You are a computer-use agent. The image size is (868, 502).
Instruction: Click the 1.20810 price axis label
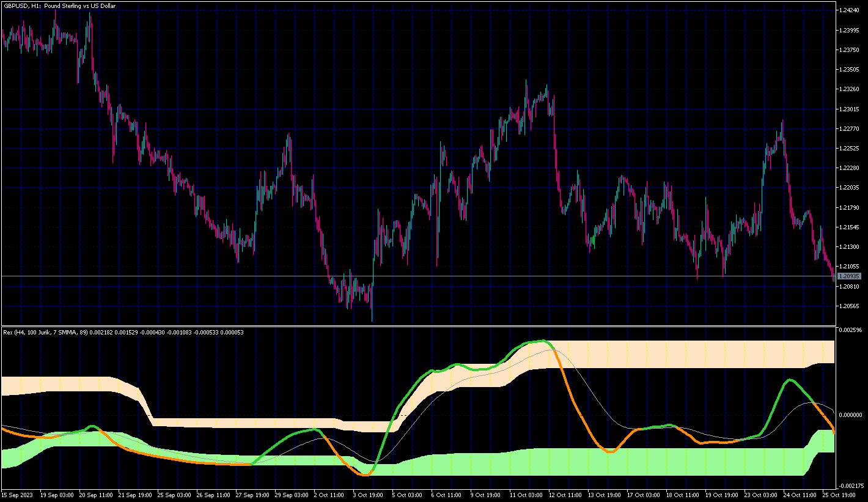pyautogui.click(x=850, y=286)
